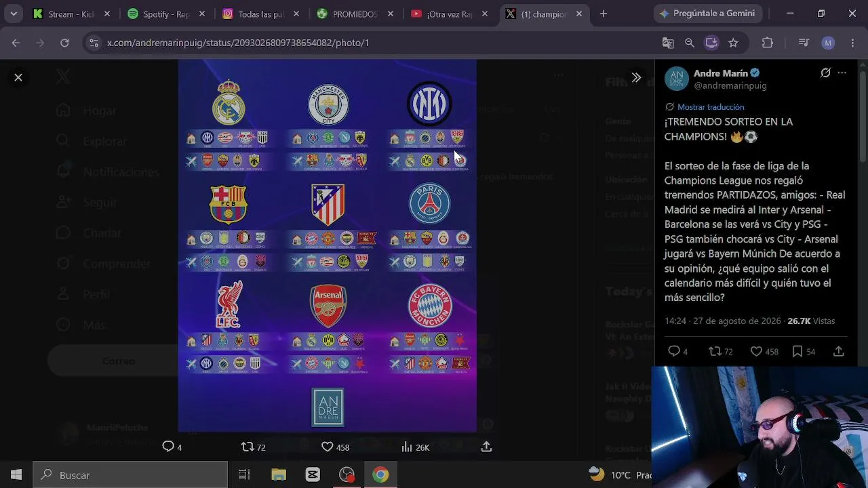Open the three-dot more menu on the tweet
Image resolution: width=868 pixels, height=488 pixels.
tap(842, 73)
